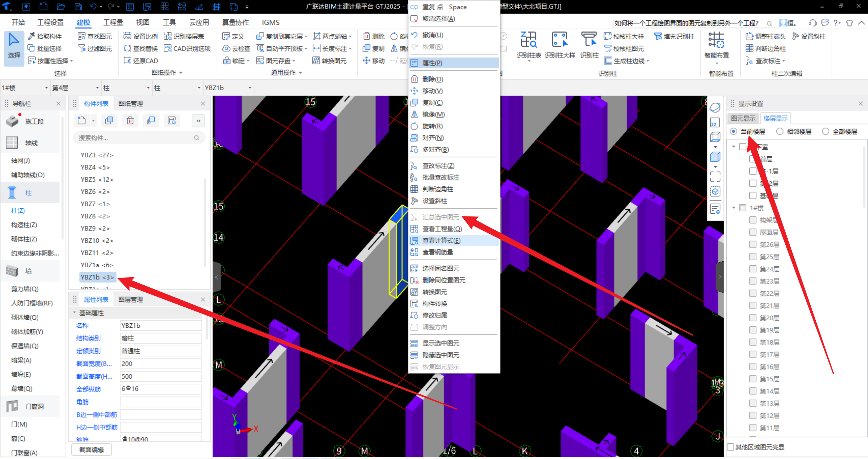The image size is (868, 459).
Task: Click the 轴线 grid icon
Action: pos(12,142)
